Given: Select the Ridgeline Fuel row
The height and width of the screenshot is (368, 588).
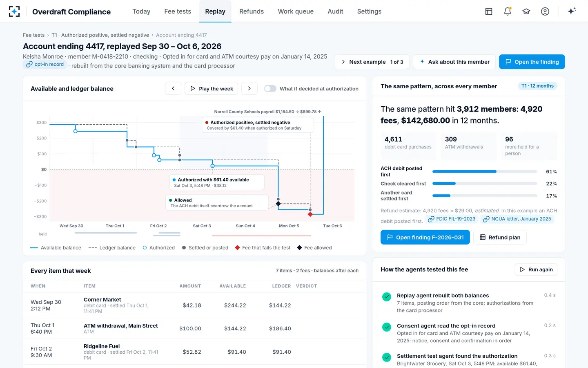Looking at the screenshot, I should pyautogui.click(x=194, y=352).
